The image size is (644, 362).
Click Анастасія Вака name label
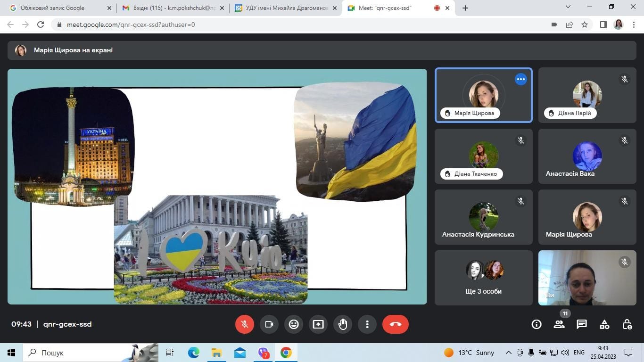click(570, 173)
